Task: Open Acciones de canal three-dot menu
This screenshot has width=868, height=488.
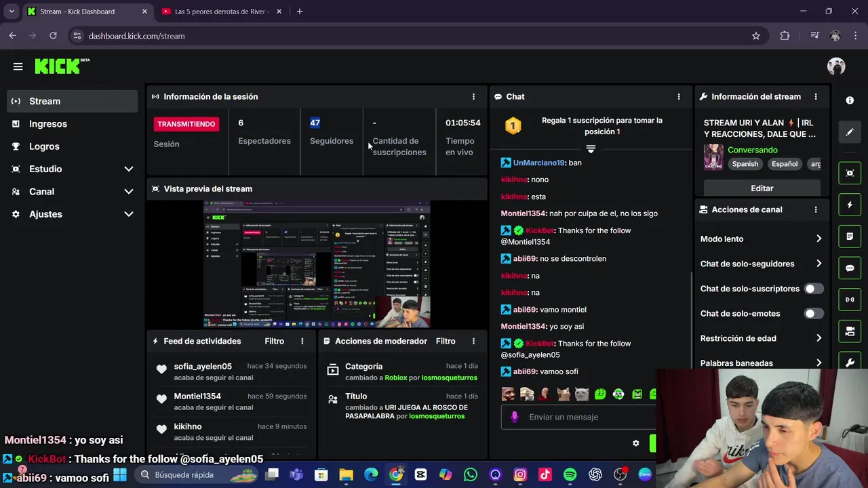Action: coord(816,210)
